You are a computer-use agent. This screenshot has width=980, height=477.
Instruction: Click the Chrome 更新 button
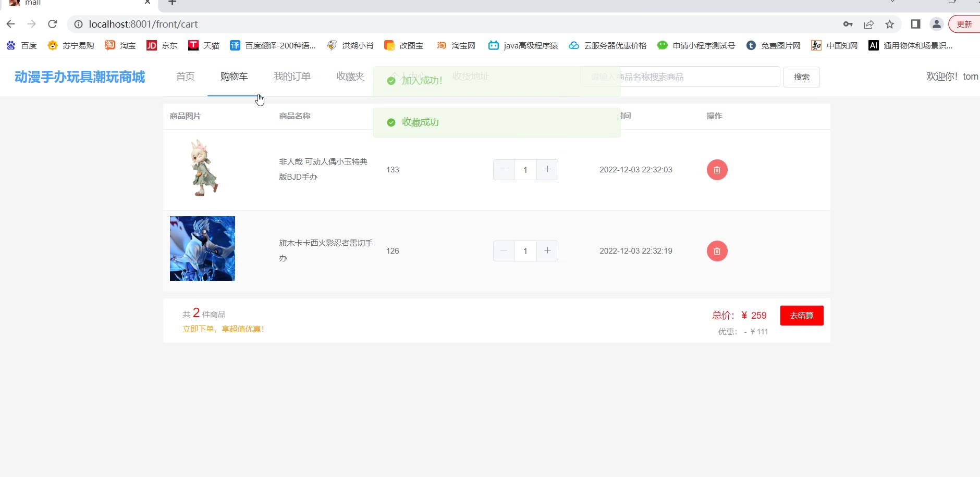click(964, 24)
